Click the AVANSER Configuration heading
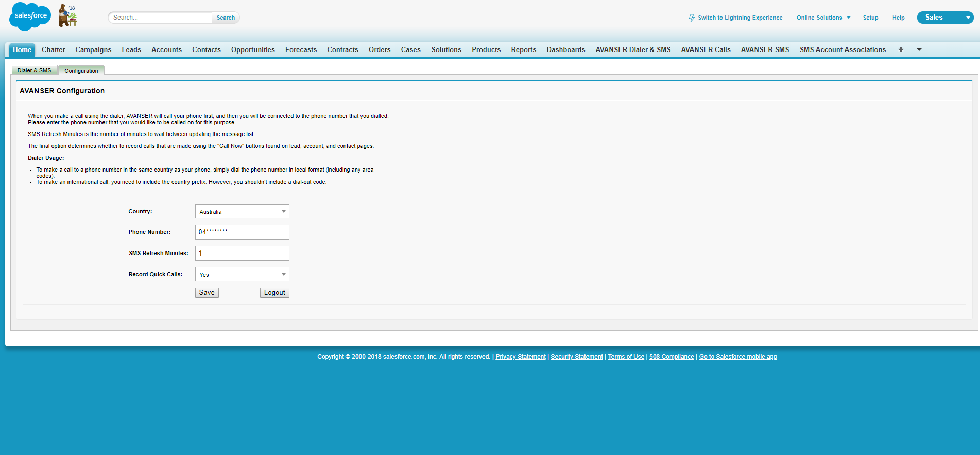 62,91
